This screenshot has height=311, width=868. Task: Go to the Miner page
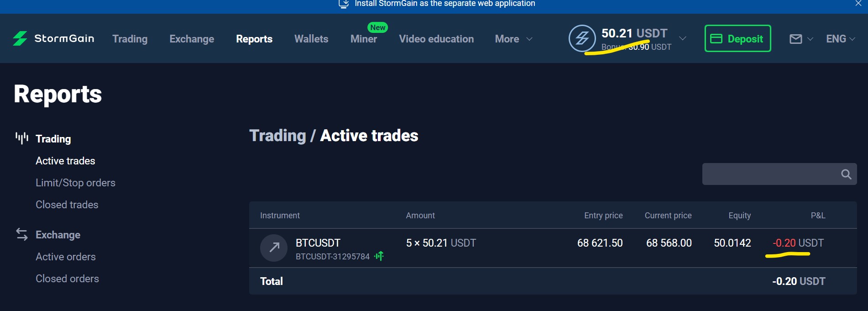click(x=364, y=39)
